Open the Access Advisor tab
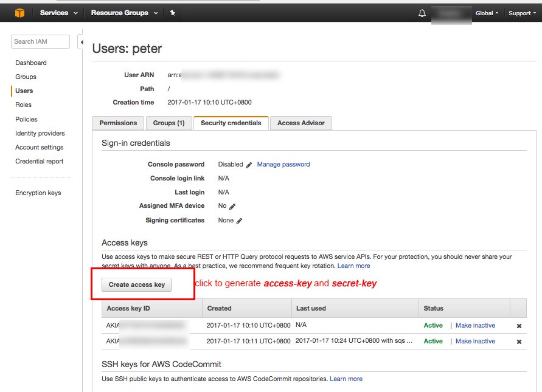This screenshot has height=392, width=542. click(301, 123)
